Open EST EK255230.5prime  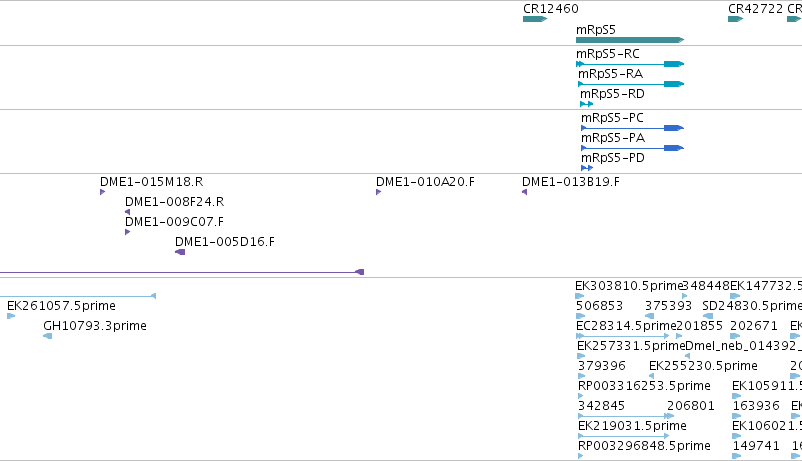(652, 376)
